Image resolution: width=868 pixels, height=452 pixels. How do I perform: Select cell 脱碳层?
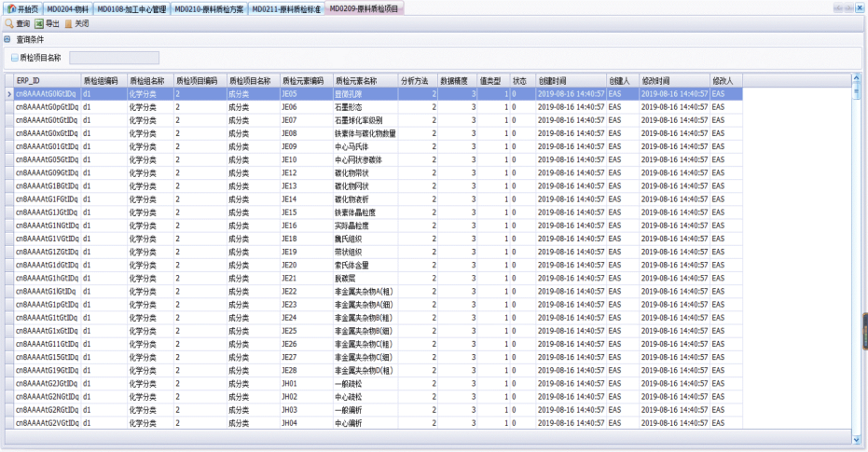pyautogui.click(x=365, y=279)
